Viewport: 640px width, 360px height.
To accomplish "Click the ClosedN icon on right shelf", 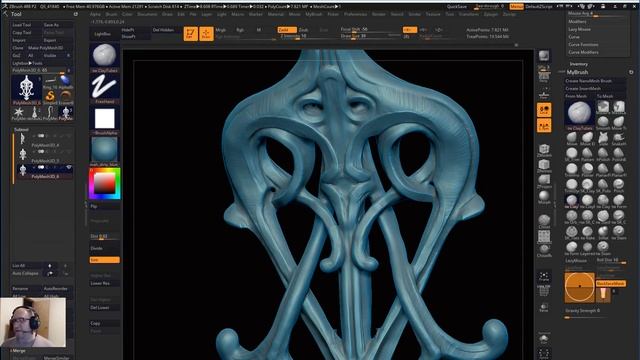I will tap(544, 250).
